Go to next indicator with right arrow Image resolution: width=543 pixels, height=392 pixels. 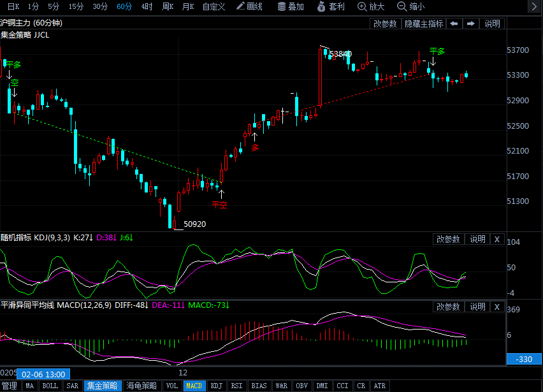470,24
